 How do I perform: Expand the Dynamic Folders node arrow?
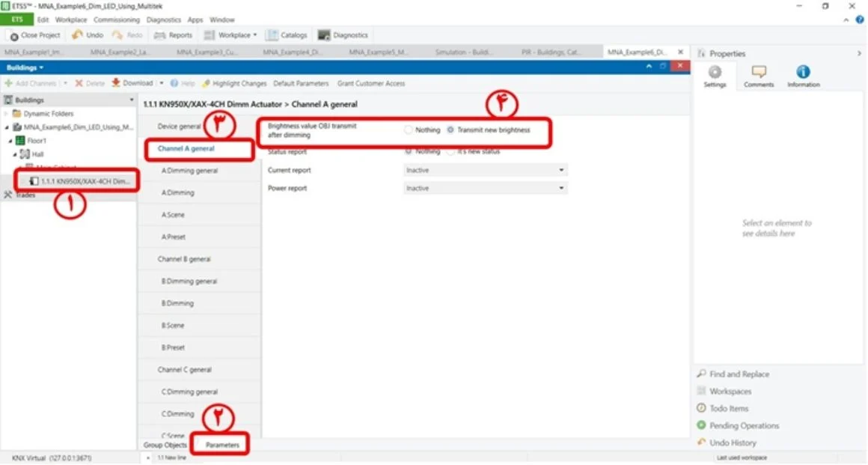pyautogui.click(x=7, y=114)
